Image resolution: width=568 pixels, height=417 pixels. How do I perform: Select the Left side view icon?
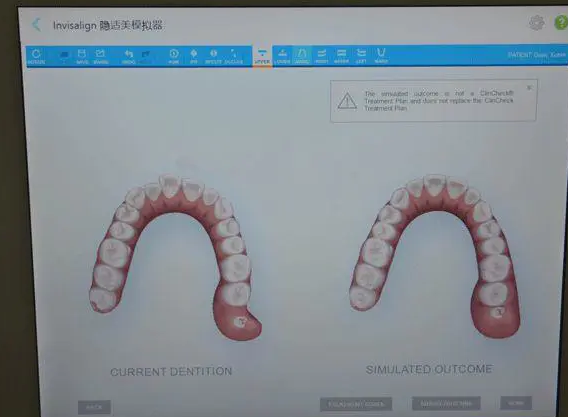point(361,56)
